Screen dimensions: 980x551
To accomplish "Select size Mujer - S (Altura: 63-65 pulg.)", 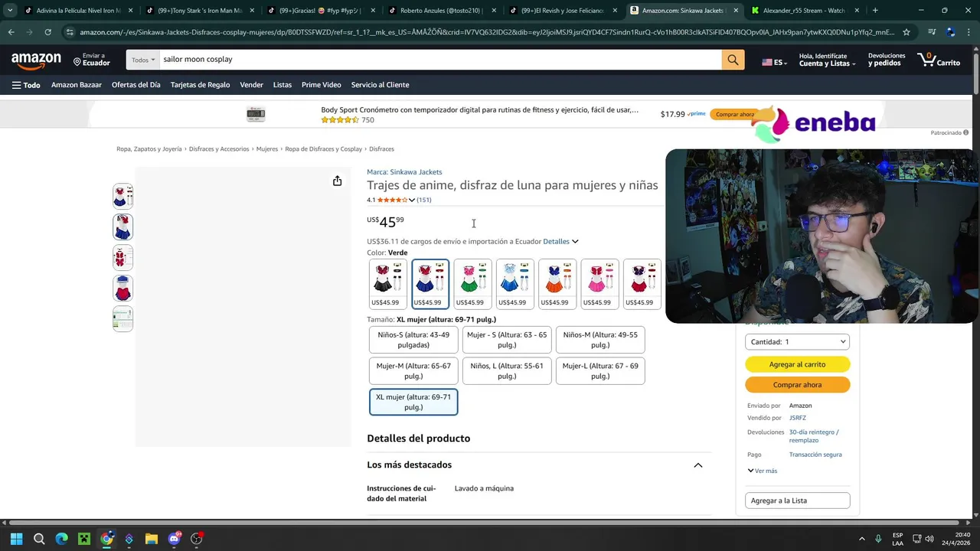I will pos(507,340).
